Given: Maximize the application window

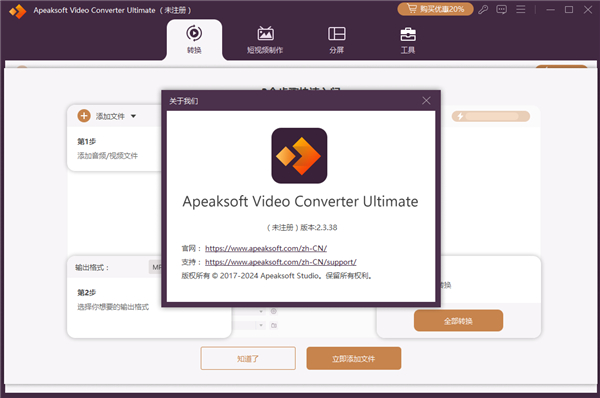Looking at the screenshot, I should coord(569,10).
